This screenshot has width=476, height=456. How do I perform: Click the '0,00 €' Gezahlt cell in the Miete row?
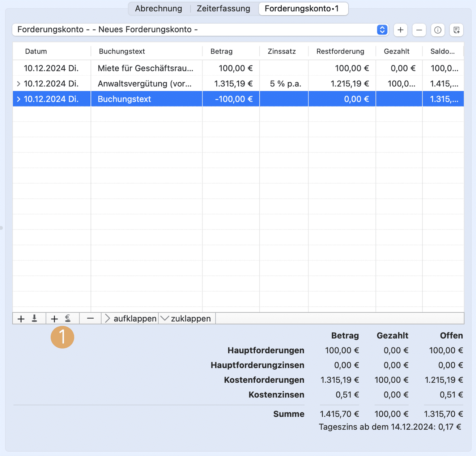[403, 68]
